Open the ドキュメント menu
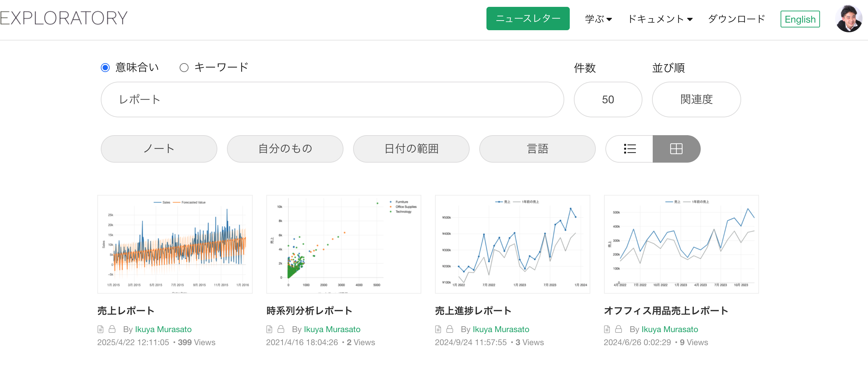The height and width of the screenshot is (387, 868). [x=660, y=19]
